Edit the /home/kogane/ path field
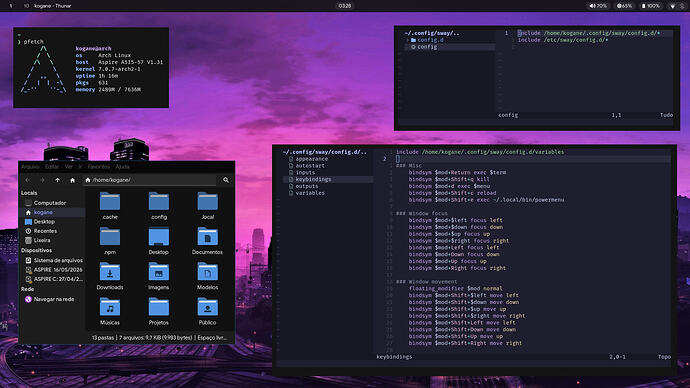690x388 pixels. (150, 180)
